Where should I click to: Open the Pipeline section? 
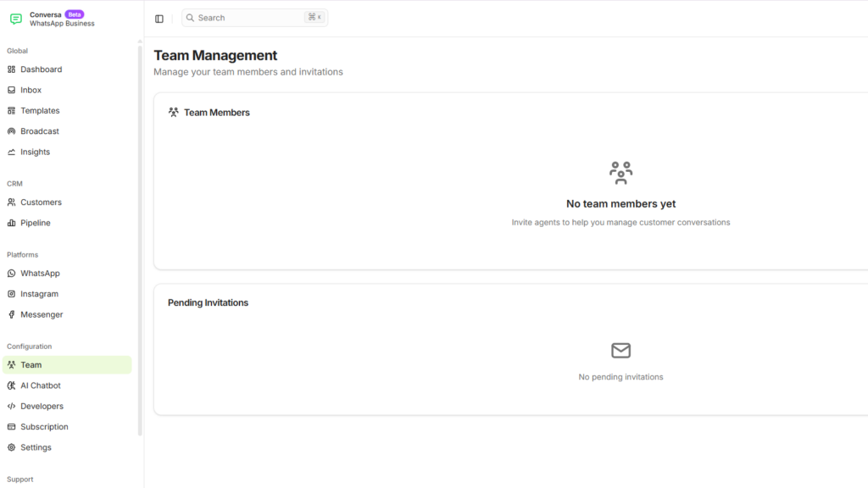(36, 223)
